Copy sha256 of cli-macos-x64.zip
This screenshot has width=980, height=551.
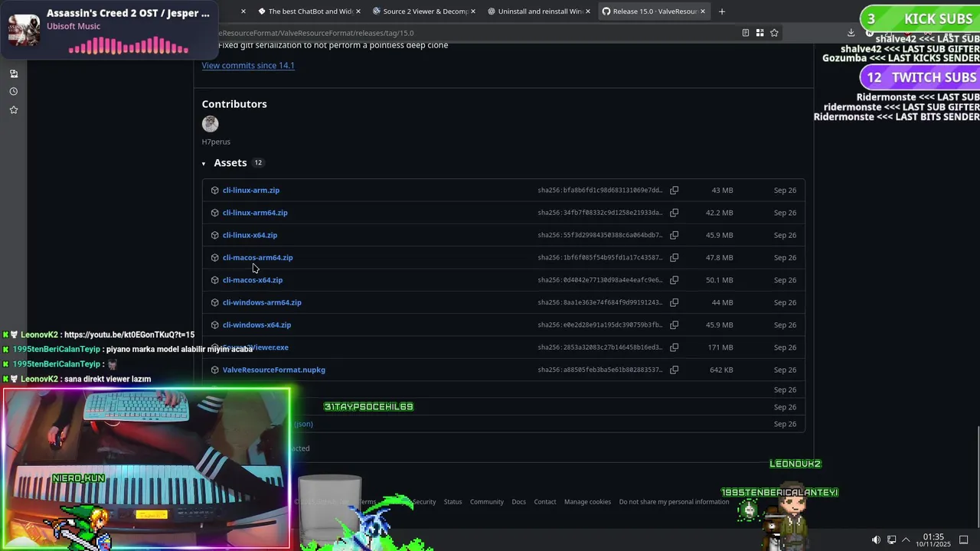pos(674,280)
